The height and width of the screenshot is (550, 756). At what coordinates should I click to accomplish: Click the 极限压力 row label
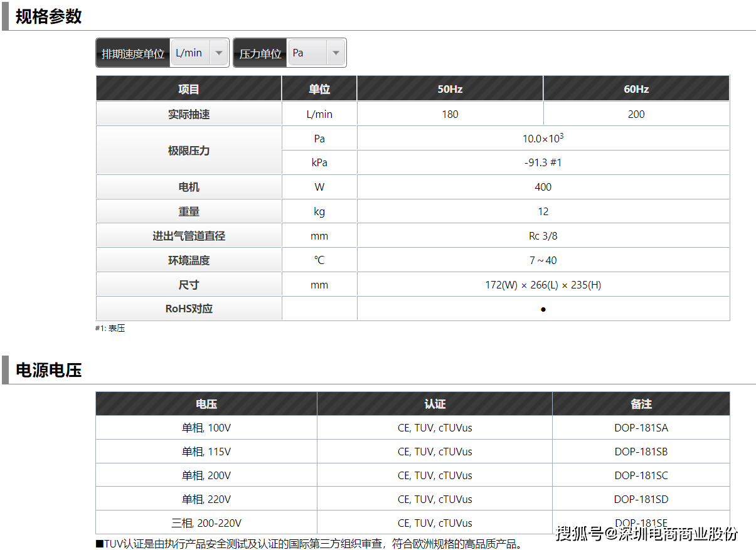coord(189,151)
